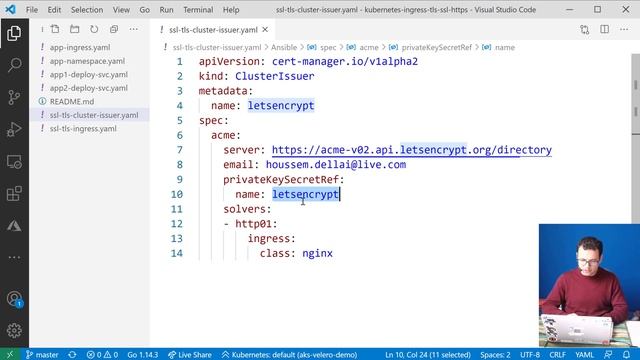
Task: Show additional activity bar views
Action: coord(14,258)
